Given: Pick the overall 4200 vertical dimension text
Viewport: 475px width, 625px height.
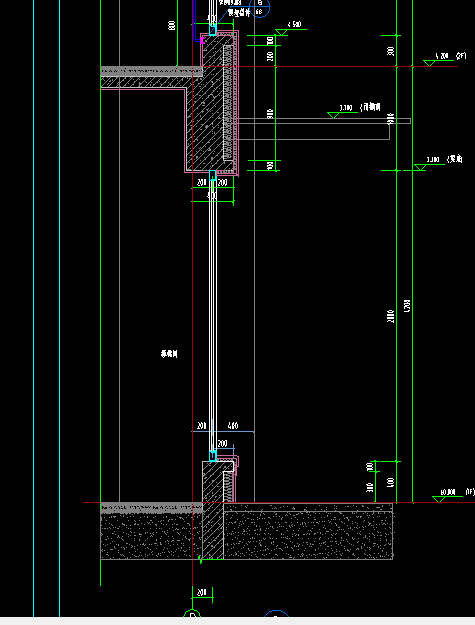Looking at the screenshot, I should coord(407,306).
